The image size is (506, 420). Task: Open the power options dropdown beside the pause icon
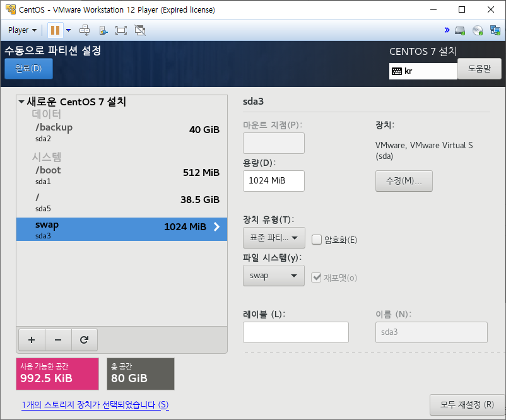coord(68,30)
